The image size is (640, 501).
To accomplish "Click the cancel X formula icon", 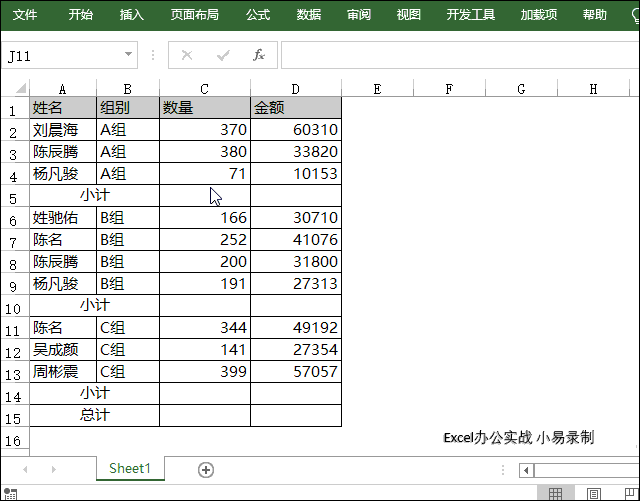I will (187, 55).
